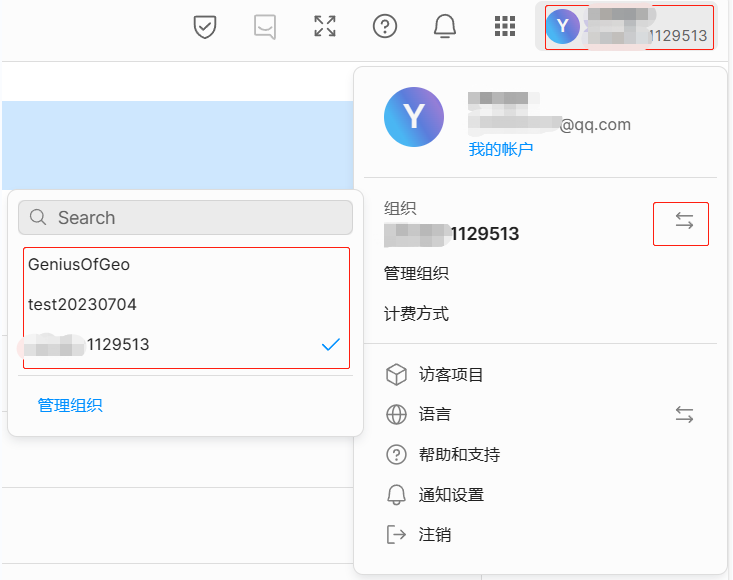This screenshot has width=733, height=580.
Task: Click the cube icon beside 访客项目
Action: pos(397,375)
